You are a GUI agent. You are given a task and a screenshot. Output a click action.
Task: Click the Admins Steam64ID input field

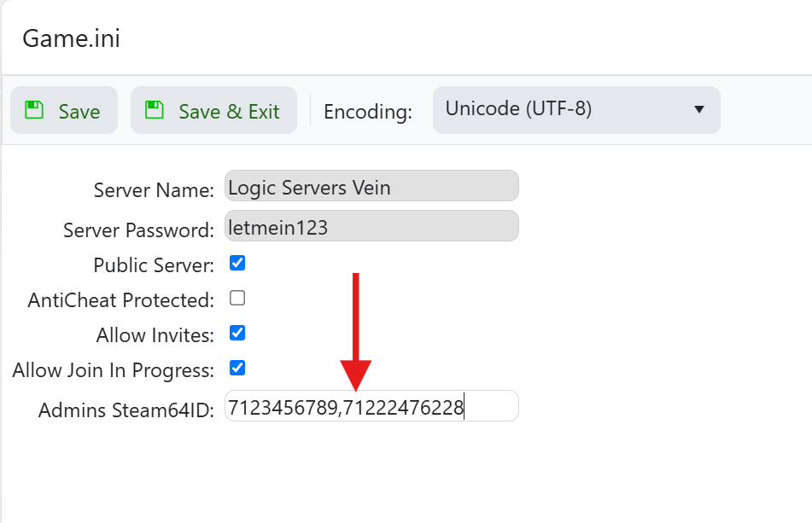pos(371,406)
